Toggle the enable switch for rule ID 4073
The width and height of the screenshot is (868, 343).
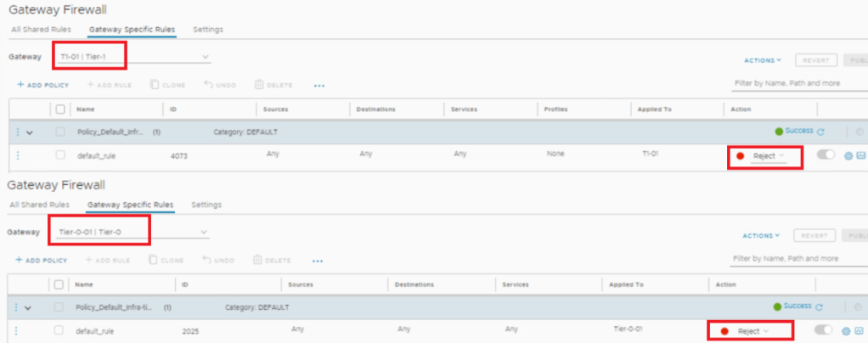(x=825, y=155)
